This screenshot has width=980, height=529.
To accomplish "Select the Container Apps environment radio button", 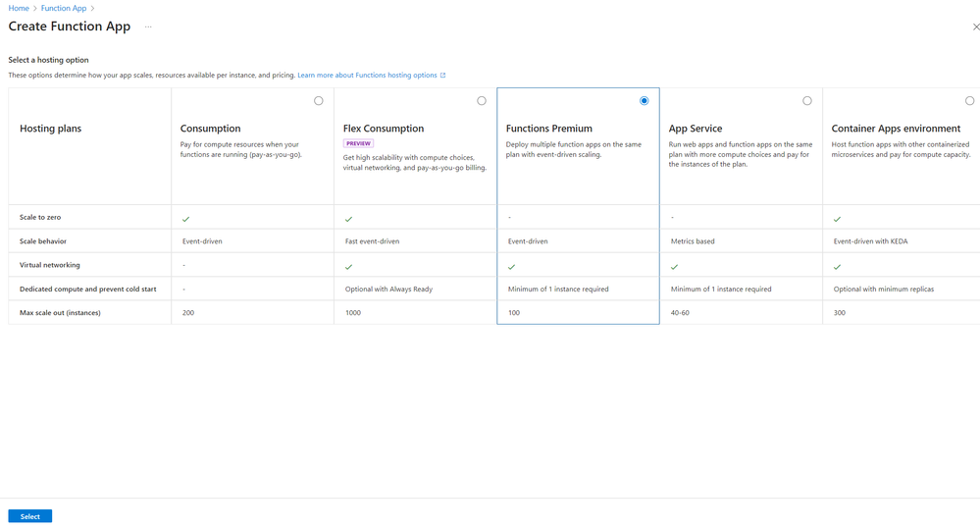I will (969, 101).
